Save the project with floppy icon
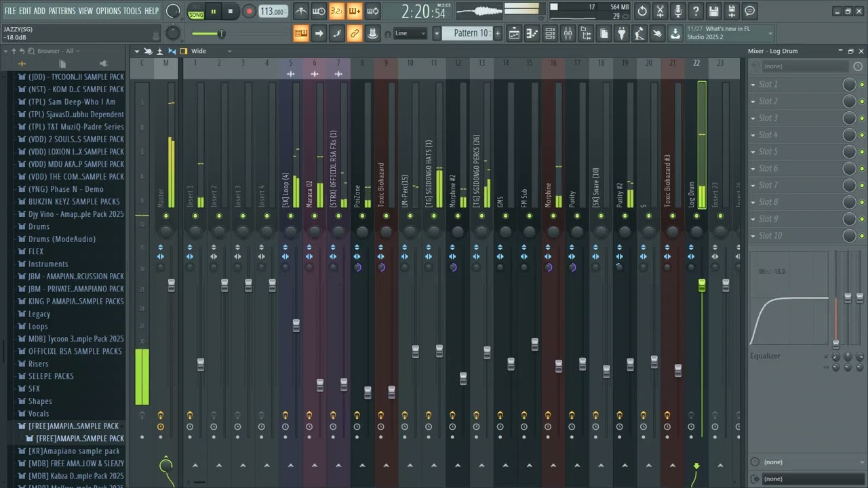Viewport: 868px width, 488px height. pyautogui.click(x=713, y=11)
